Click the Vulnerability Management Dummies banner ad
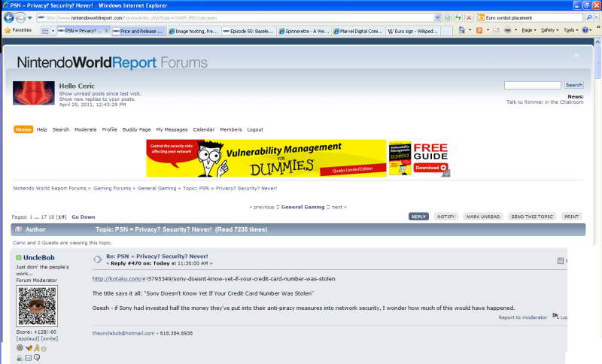Screen dimensions: 602x364 tap(266, 158)
